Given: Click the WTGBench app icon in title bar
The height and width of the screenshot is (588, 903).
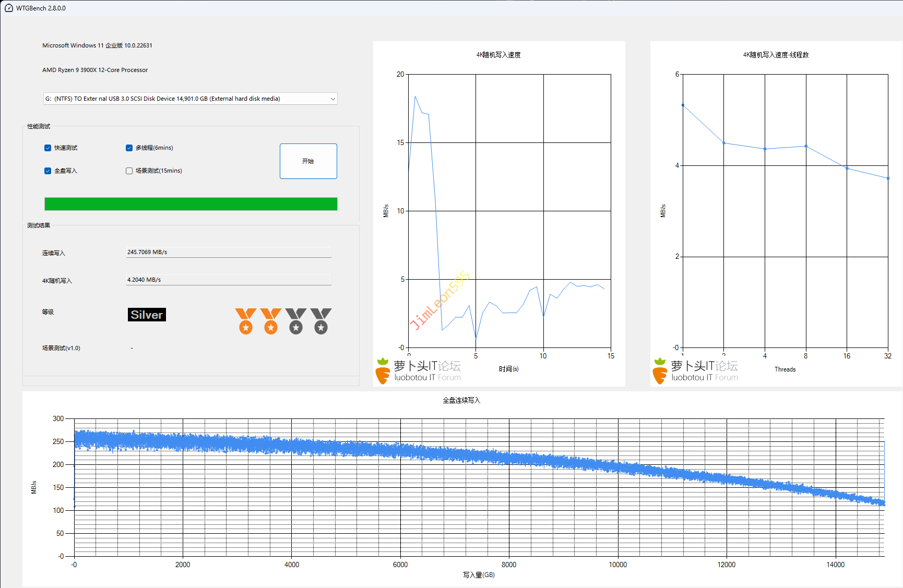Looking at the screenshot, I should click(x=8, y=8).
